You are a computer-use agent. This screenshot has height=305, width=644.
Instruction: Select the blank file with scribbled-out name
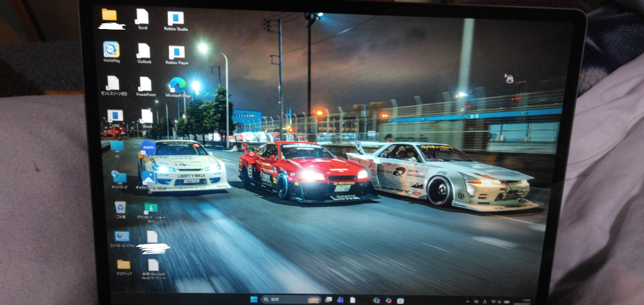pyautogui.click(x=152, y=242)
